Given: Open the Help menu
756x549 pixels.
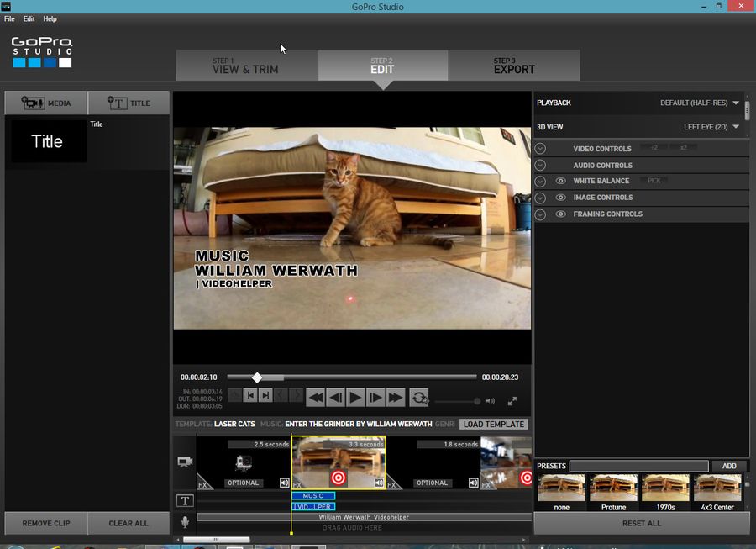Looking at the screenshot, I should (50, 18).
